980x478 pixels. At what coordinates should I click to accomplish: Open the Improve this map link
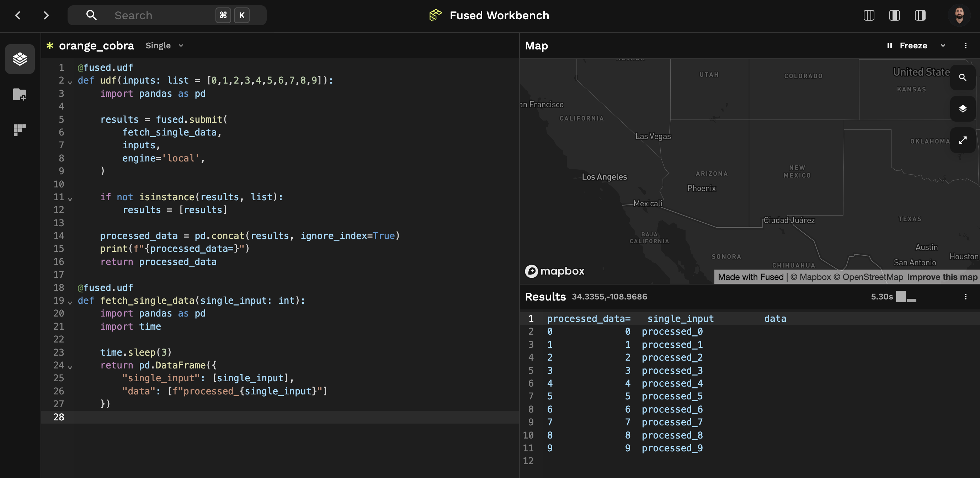(x=942, y=277)
